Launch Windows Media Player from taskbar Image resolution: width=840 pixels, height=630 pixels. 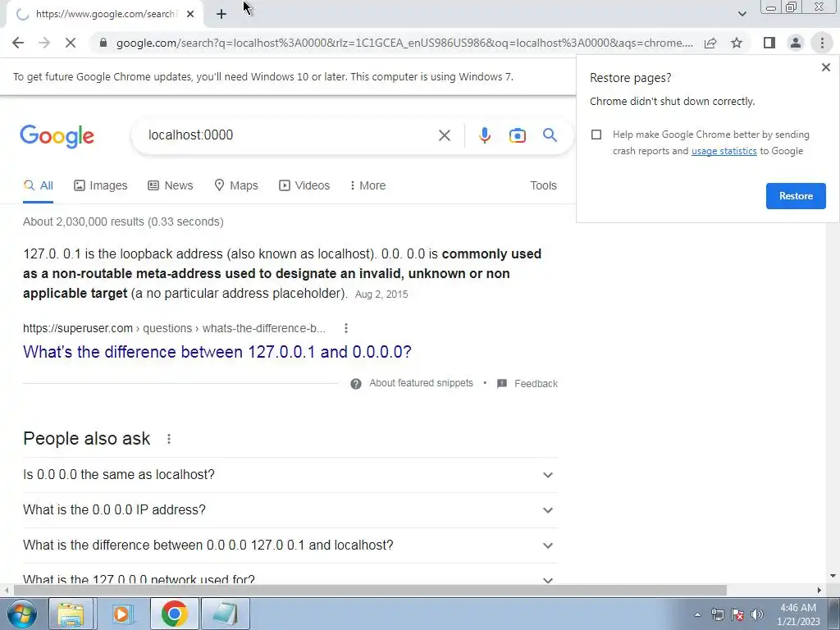(122, 614)
